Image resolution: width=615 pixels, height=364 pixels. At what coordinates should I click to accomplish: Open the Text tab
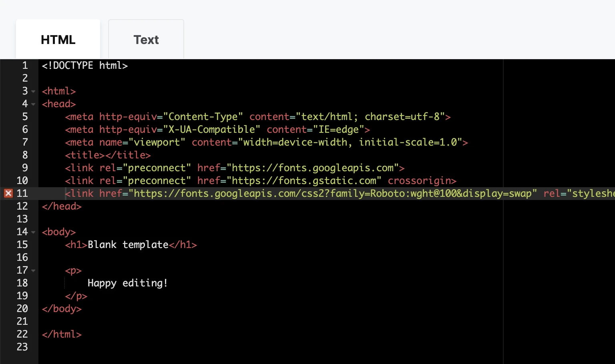(146, 40)
